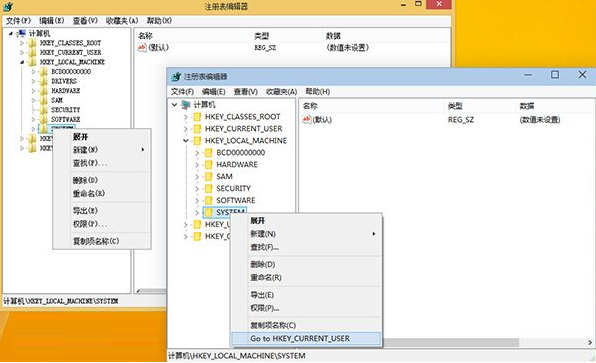Choose 导出(E) in the back window context menu

[101, 211]
